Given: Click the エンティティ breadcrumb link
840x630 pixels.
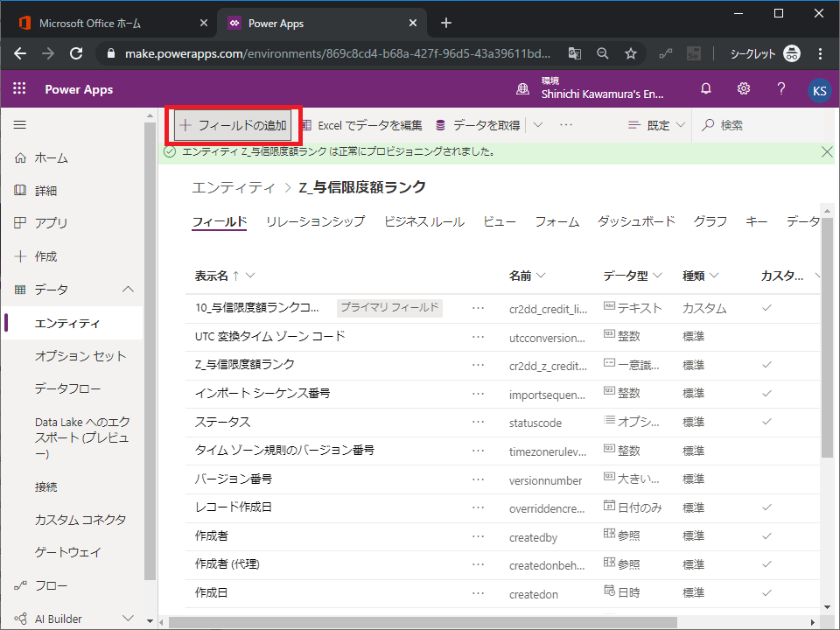Looking at the screenshot, I should tap(233, 187).
